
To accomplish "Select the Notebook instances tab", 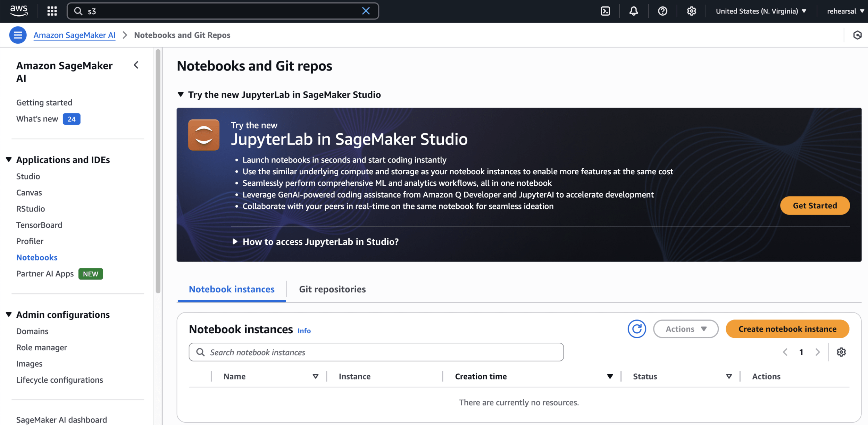I will (x=232, y=289).
